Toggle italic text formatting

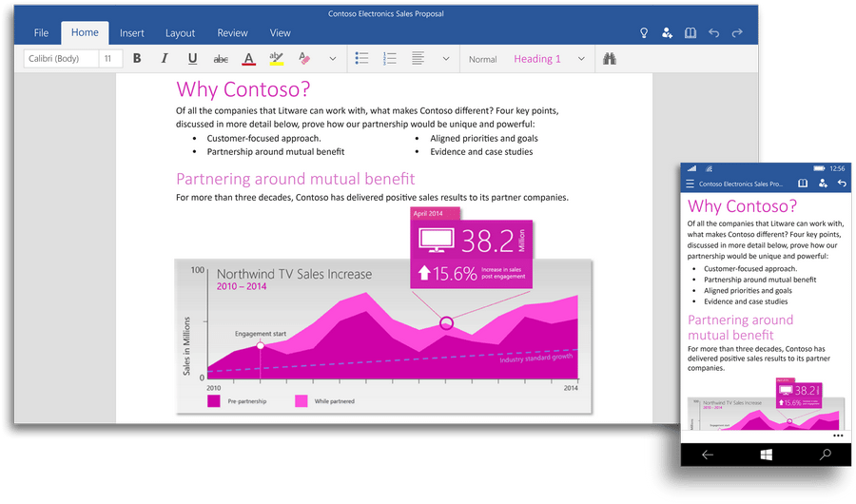[165, 59]
